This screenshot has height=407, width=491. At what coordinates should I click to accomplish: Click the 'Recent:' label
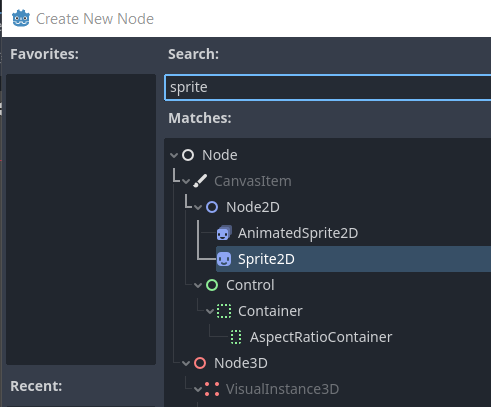coord(36,386)
